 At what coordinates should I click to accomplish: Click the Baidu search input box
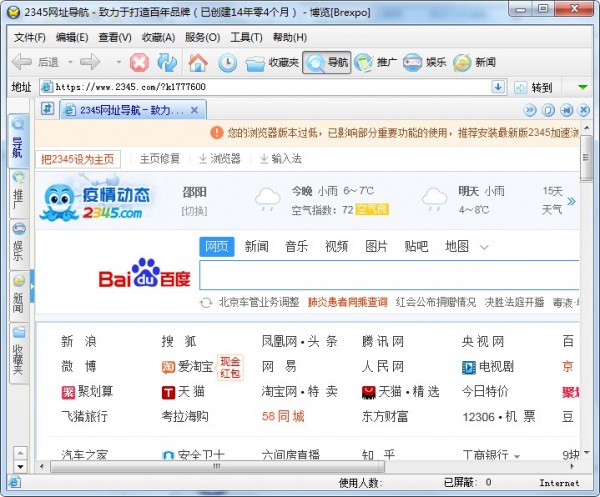[x=389, y=275]
